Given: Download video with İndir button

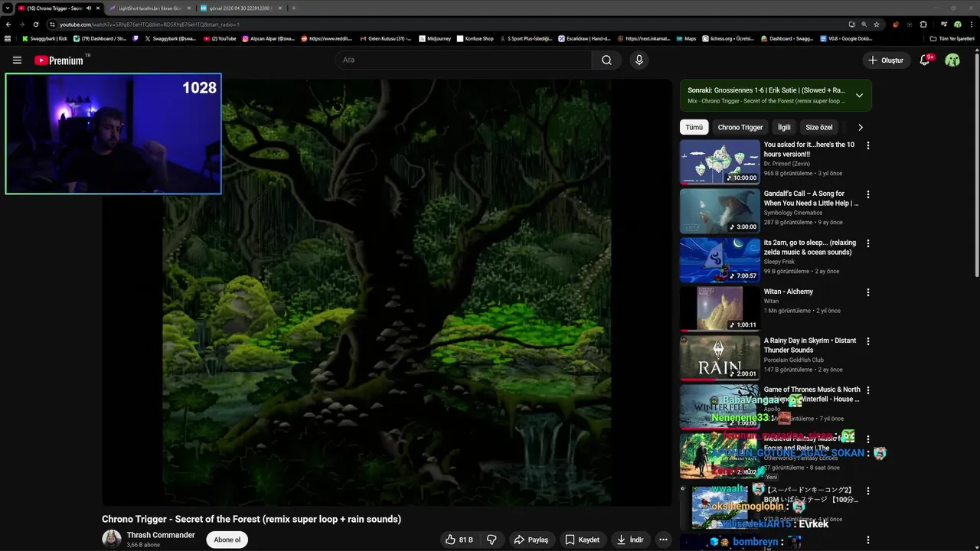Looking at the screenshot, I should tap(630, 540).
